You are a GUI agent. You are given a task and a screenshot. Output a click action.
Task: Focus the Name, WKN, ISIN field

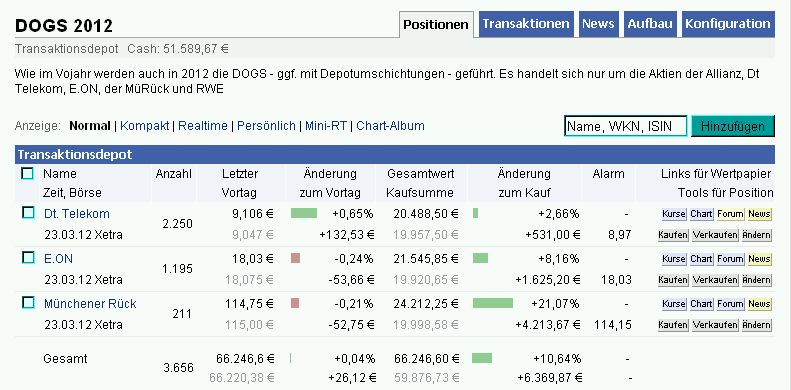pyautogui.click(x=626, y=126)
